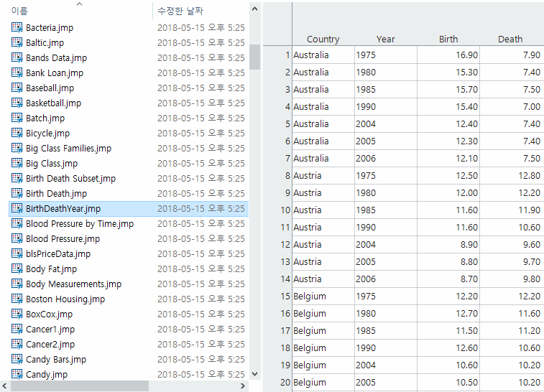Click the Birth value 8.70 cell
The width and height of the screenshot is (544, 392).
point(448,279)
